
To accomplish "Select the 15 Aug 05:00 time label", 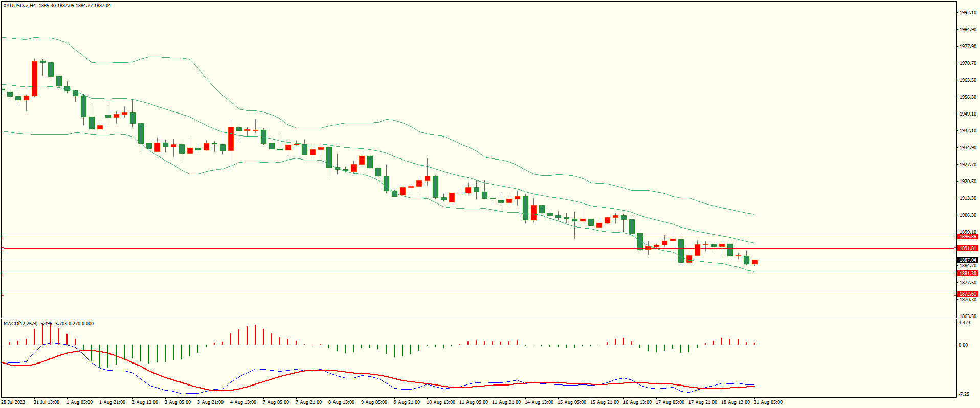I will point(572,402).
